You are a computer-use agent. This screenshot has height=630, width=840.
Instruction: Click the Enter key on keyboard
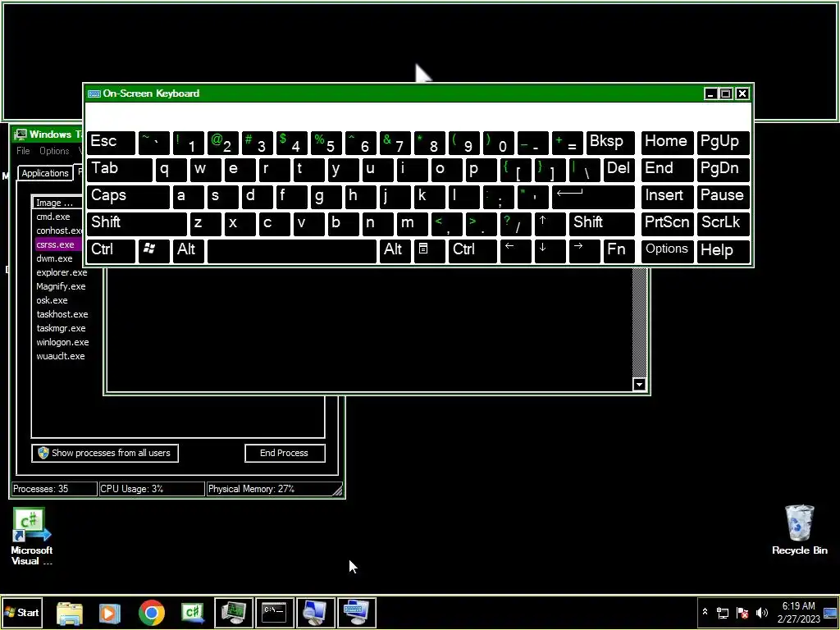click(592, 197)
